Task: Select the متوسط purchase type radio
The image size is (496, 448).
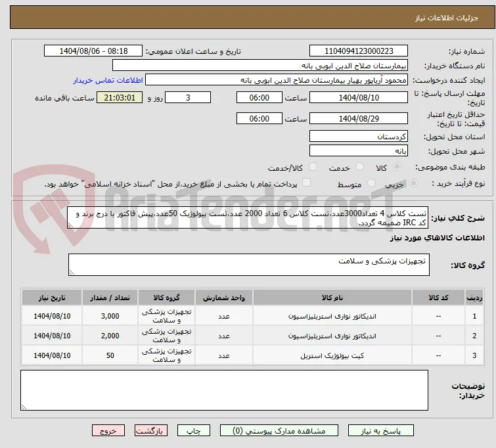Action: 371,183
